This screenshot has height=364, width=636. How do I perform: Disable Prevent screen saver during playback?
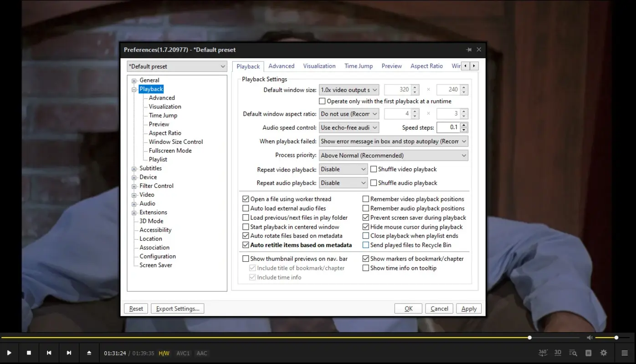366,217
